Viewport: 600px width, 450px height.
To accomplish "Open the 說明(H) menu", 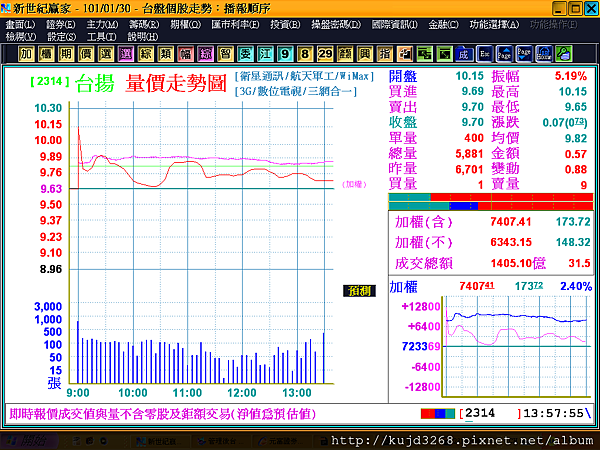I will 143,37.
